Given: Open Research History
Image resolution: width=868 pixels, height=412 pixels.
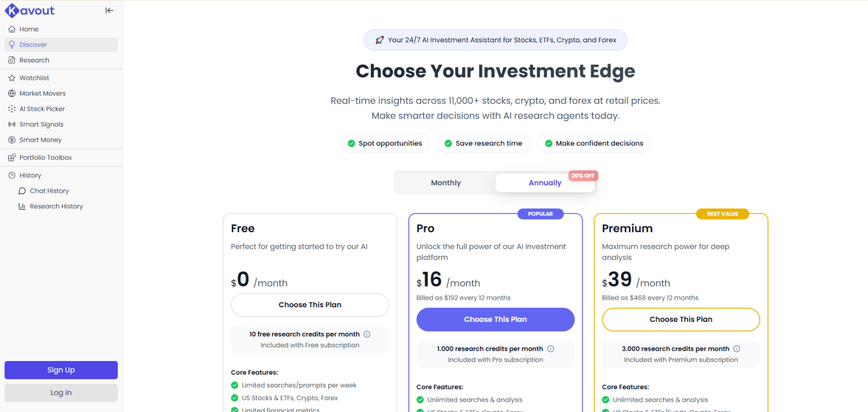Looking at the screenshot, I should click(56, 206).
